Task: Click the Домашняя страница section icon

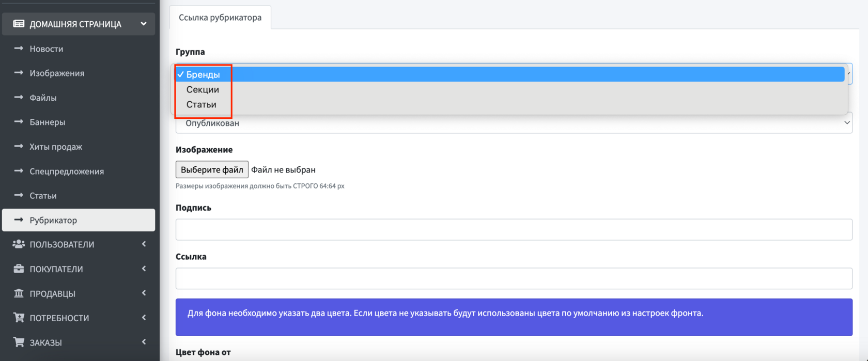Action: click(19, 24)
